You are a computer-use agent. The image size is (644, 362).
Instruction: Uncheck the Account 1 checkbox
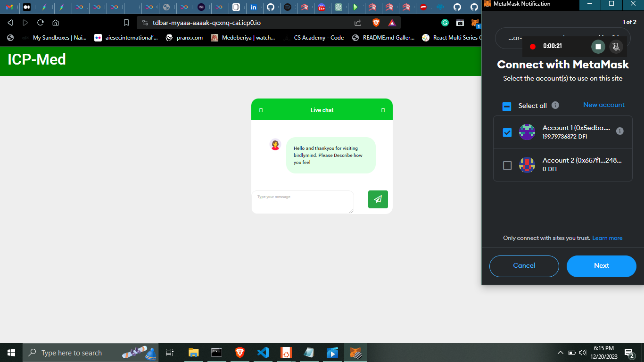pos(507,132)
